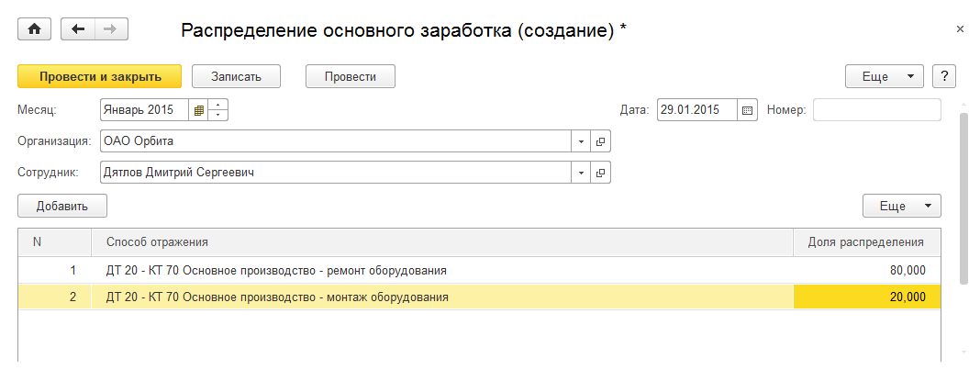
Task: Open help with the question mark button
Action: point(944,77)
